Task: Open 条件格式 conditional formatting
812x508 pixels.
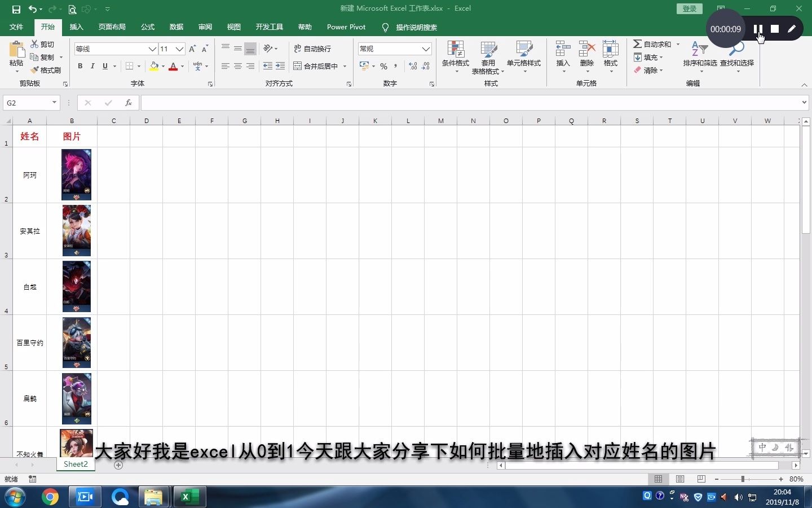Action: pyautogui.click(x=456, y=58)
